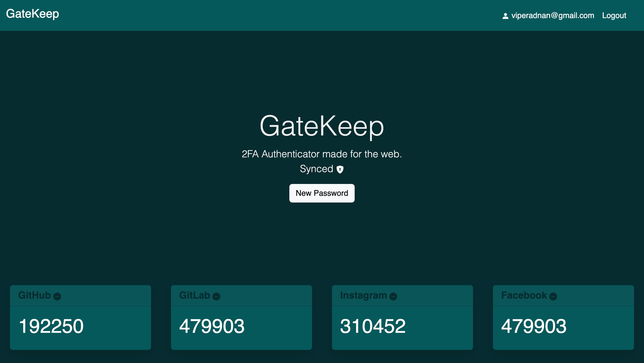
Task: Click the New Password button
Action: (x=322, y=193)
